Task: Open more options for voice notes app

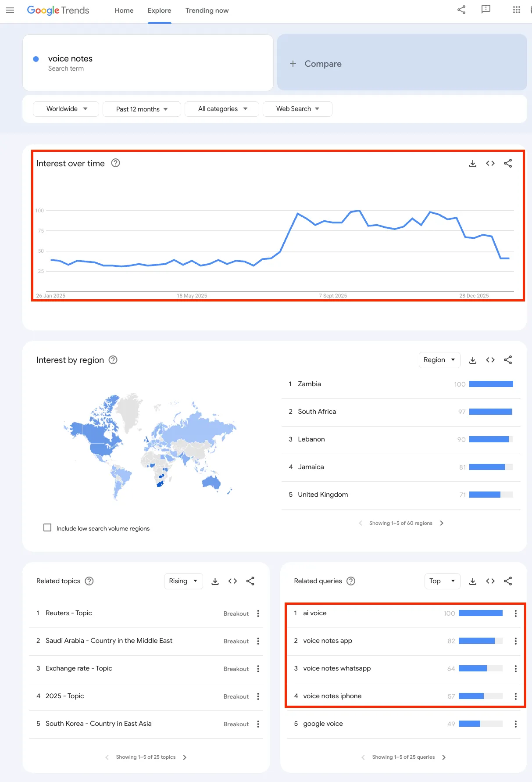Action: pos(516,641)
